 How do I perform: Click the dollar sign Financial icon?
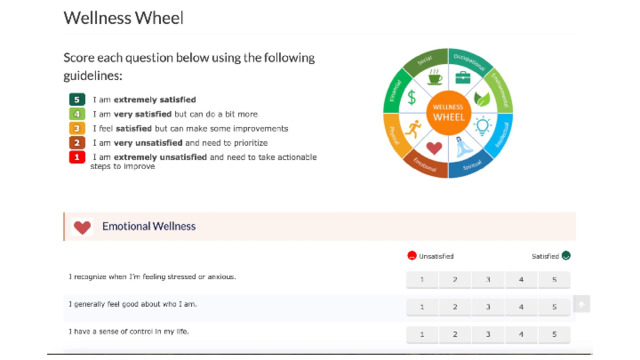(x=412, y=98)
